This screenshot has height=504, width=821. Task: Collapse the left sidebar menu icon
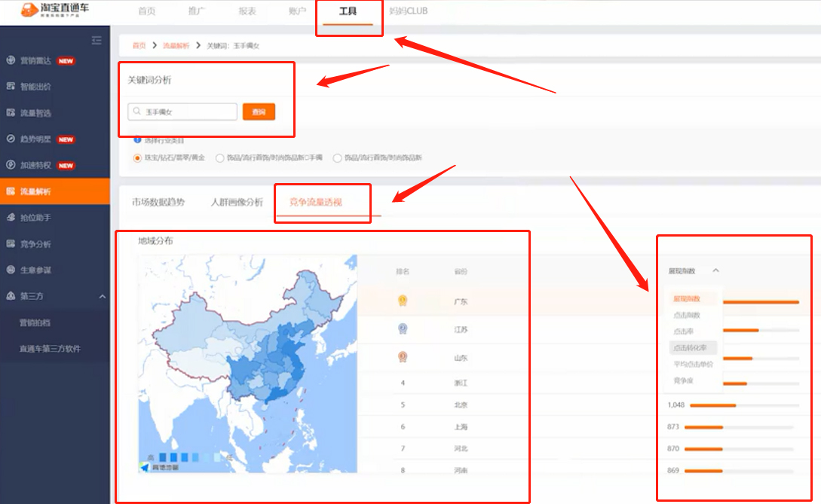tap(96, 40)
